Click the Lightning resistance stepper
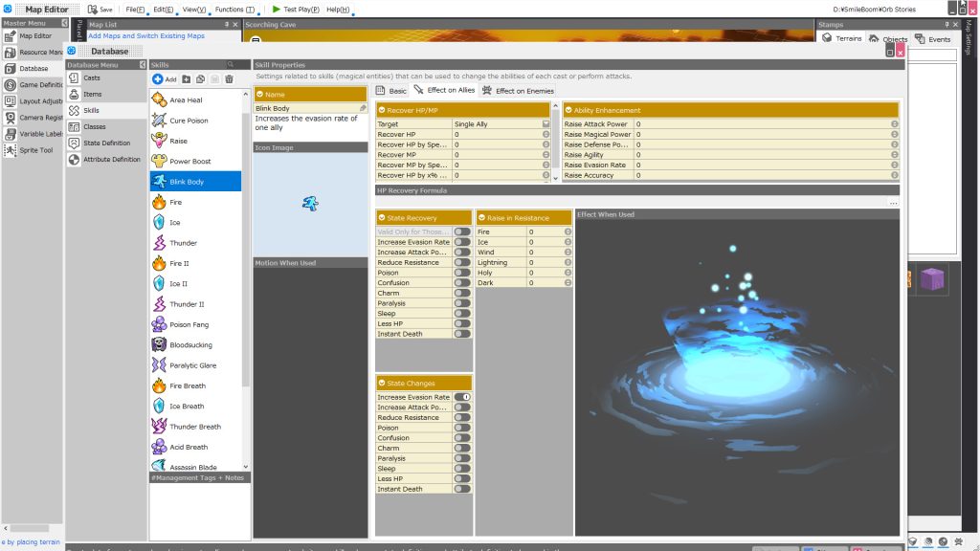 [x=568, y=262]
